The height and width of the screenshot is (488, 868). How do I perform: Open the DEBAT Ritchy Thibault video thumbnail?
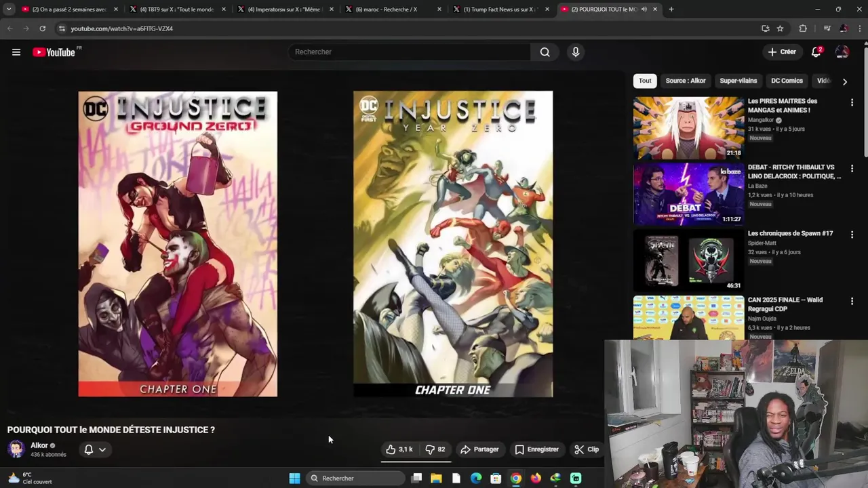tap(688, 195)
